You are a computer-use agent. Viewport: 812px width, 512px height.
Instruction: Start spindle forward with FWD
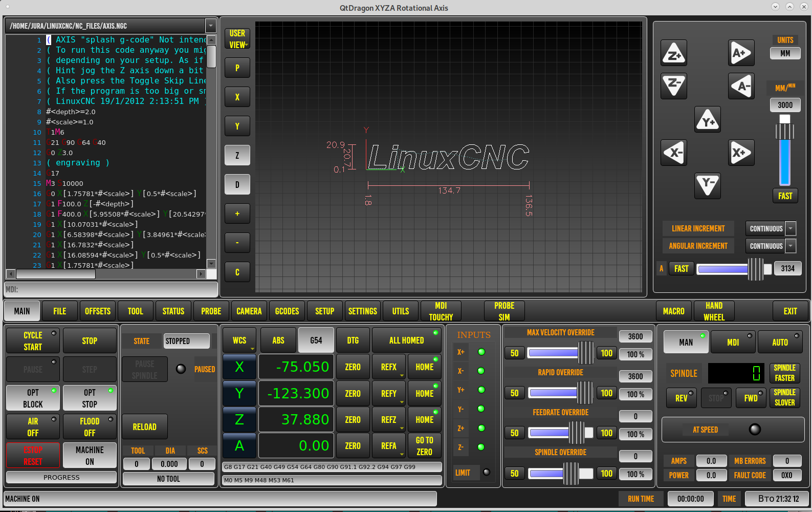(x=751, y=398)
